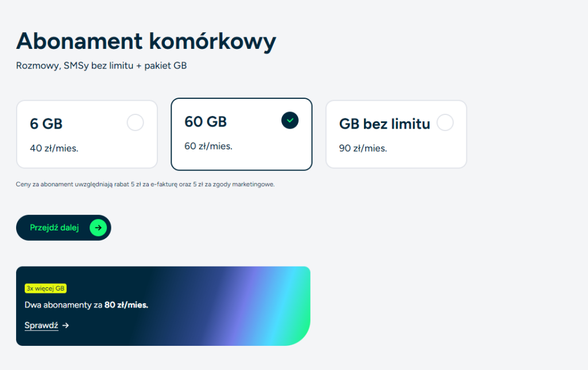This screenshot has width=588, height=370.
Task: Click Dwa abonamenty za 80 zł/mies. text
Action: click(x=86, y=305)
